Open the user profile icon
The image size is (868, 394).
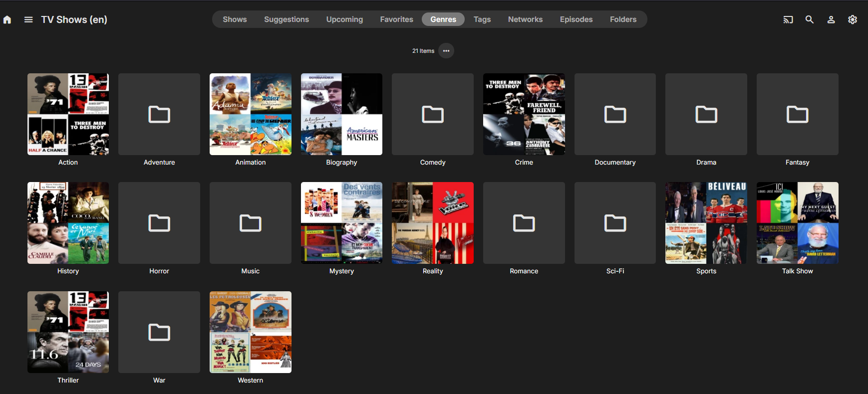(831, 19)
